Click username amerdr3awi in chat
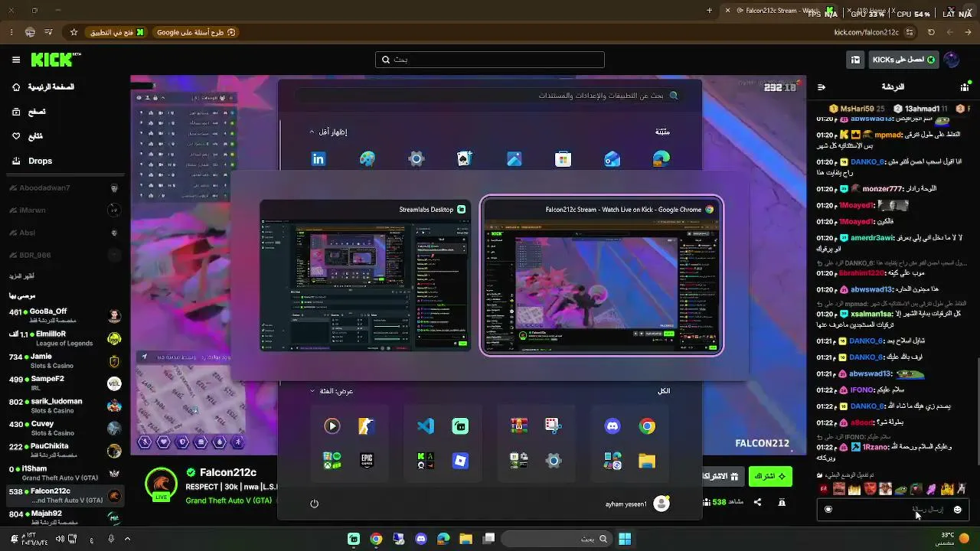Screen dimensions: 980x551 click(x=872, y=238)
